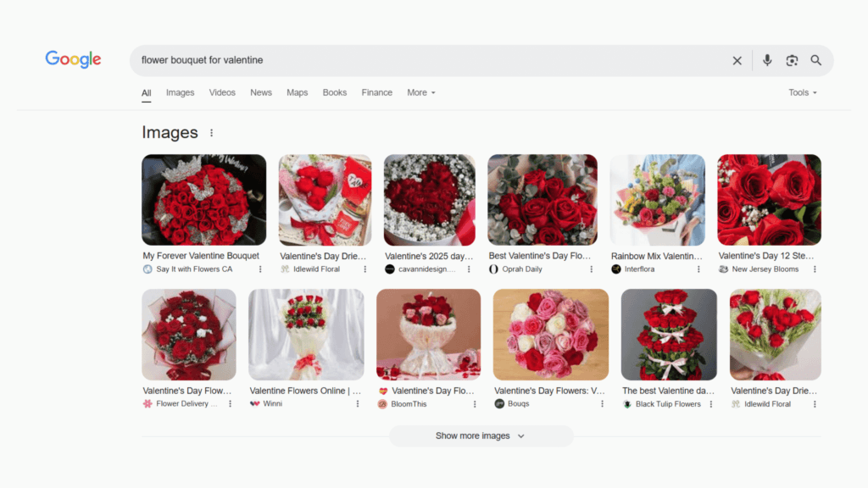Open more options for Black Tulip Flowers
The image size is (868, 488).
[x=711, y=404]
